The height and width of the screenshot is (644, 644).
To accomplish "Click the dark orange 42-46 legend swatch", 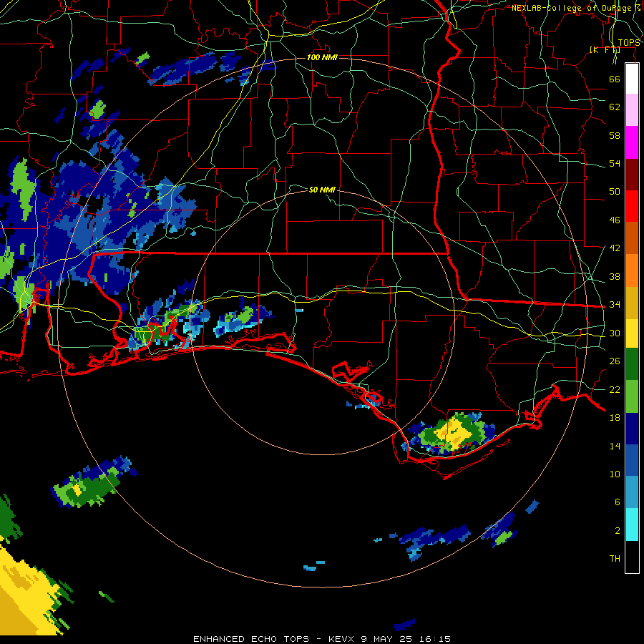I will pos(632,238).
